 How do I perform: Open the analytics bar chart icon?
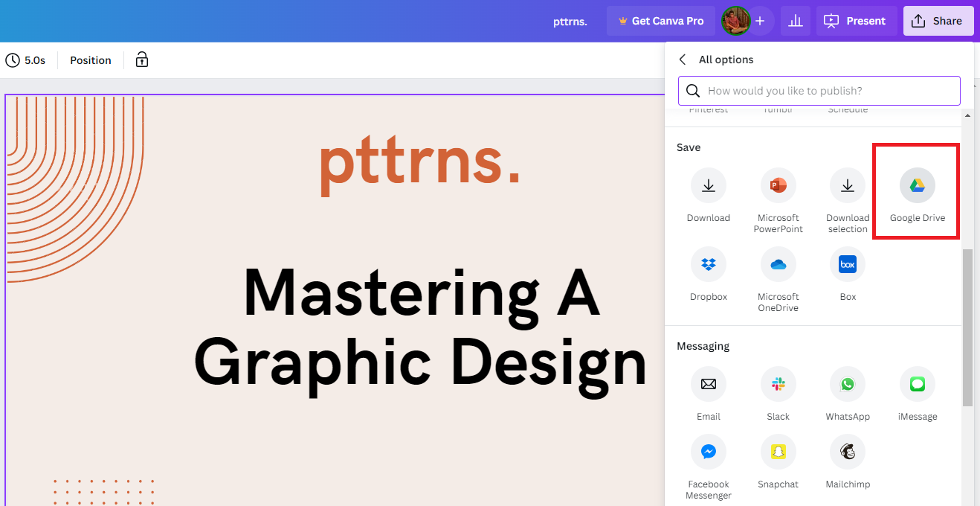coord(795,21)
